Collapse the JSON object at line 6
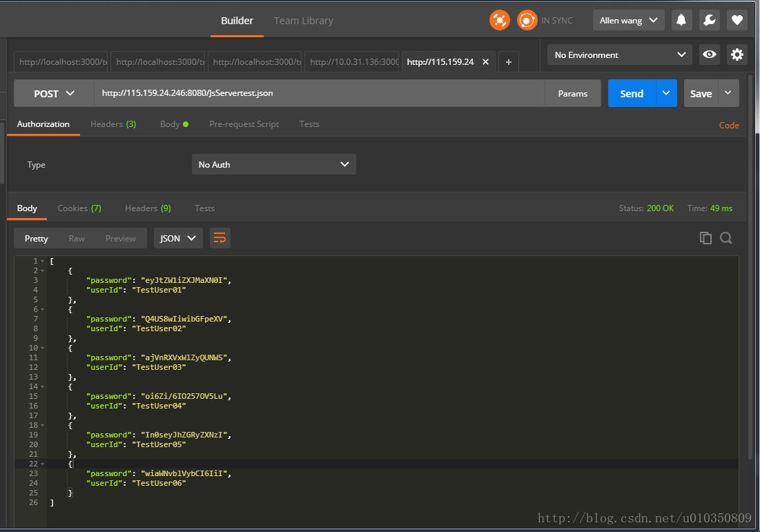Viewport: 760px width, 532px height. (x=43, y=310)
